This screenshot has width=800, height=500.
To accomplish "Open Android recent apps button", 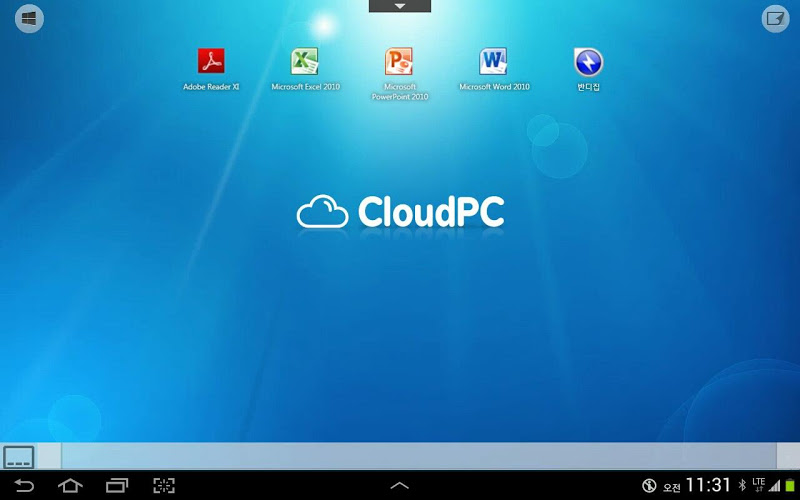I will (117, 485).
